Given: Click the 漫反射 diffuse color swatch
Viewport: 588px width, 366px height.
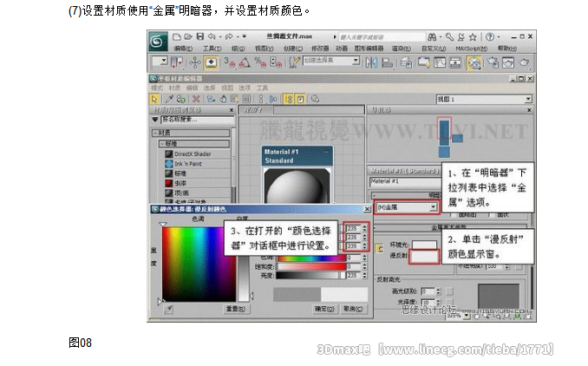Looking at the screenshot, I should click(424, 257).
